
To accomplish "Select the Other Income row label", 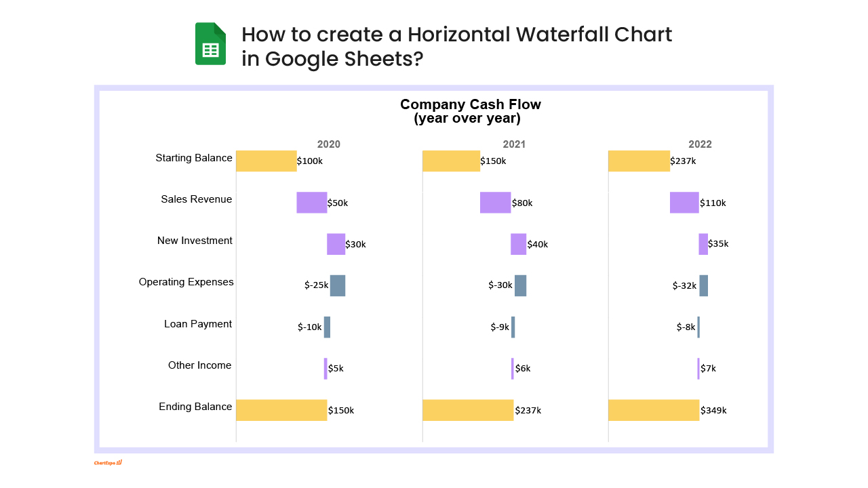I will (200, 365).
